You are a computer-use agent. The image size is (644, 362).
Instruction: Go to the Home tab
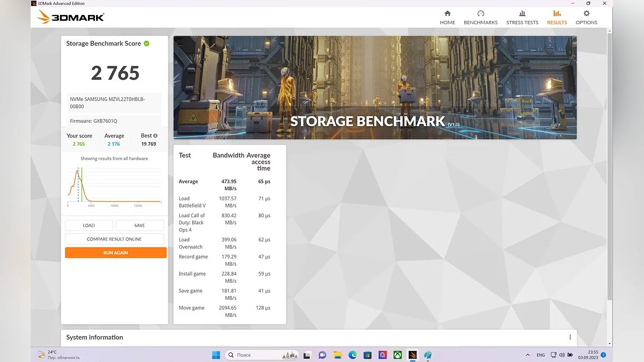click(x=447, y=17)
